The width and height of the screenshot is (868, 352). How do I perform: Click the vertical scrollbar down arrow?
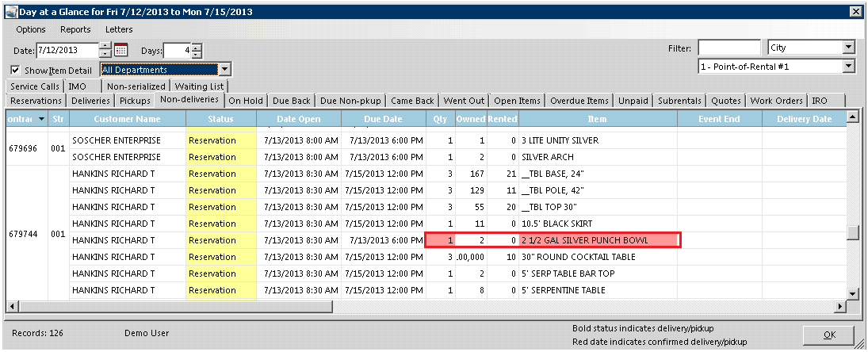tap(853, 294)
